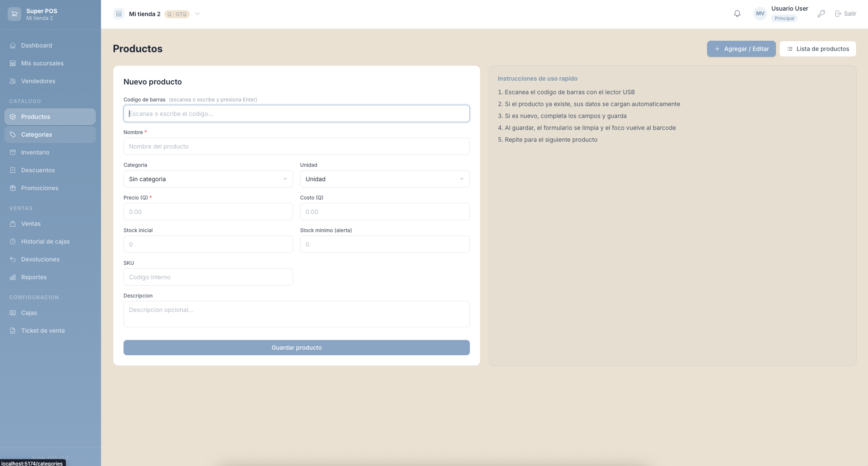Click the notification bell icon
868x466 pixels.
(737, 14)
